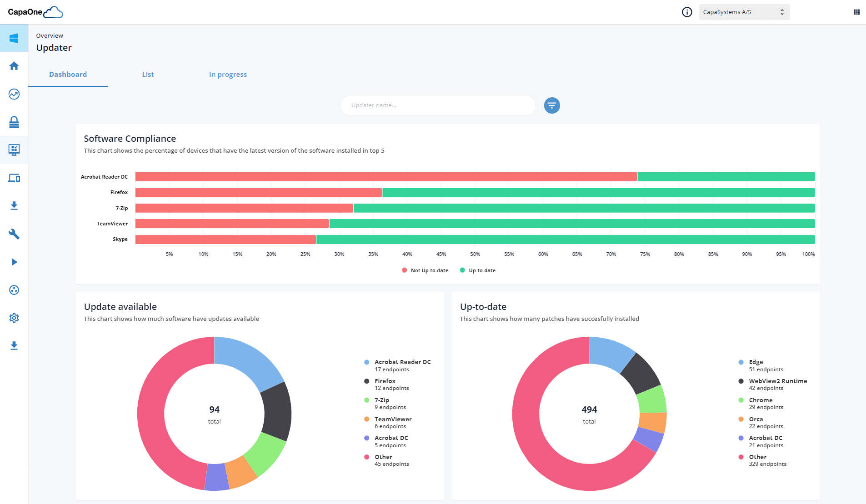Viewport: 866px width, 504px height.
Task: Open the CapaSystems A/S organization dropdown
Action: (x=744, y=12)
